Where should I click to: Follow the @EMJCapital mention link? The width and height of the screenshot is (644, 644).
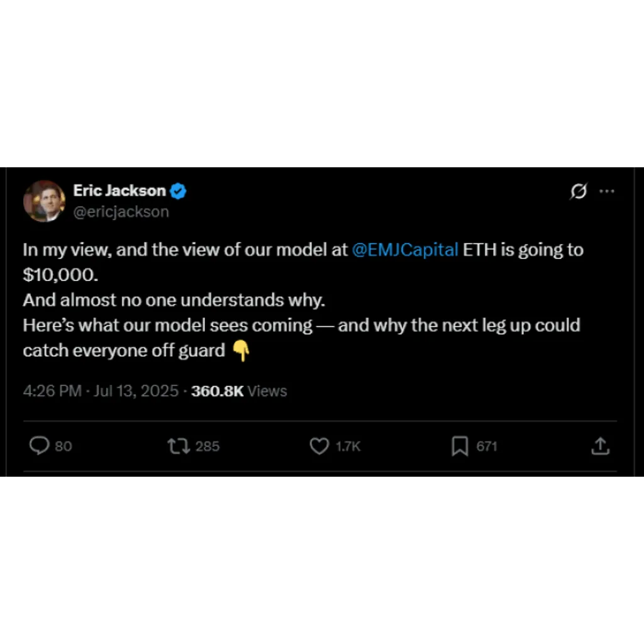[405, 250]
